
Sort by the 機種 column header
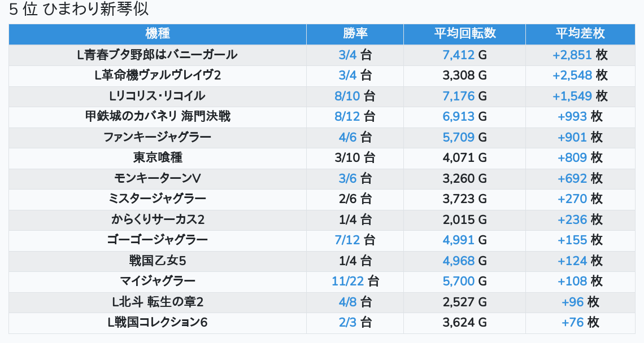pyautogui.click(x=157, y=34)
